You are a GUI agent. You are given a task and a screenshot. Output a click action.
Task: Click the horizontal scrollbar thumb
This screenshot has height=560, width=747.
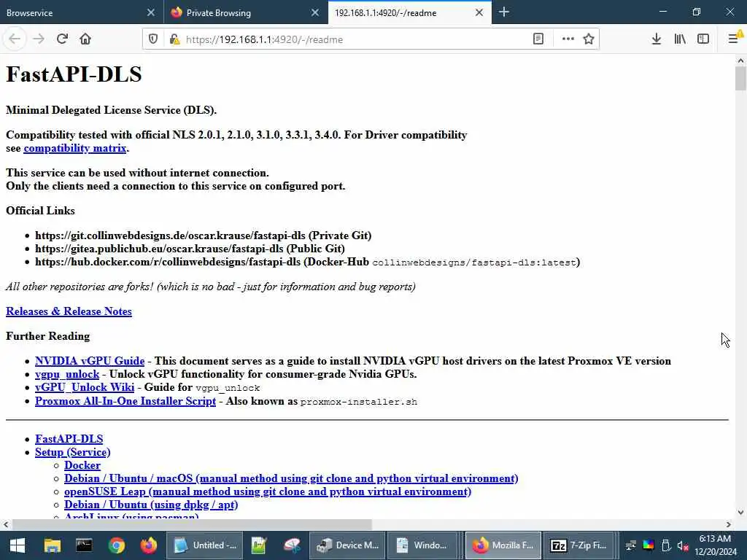click(x=192, y=525)
